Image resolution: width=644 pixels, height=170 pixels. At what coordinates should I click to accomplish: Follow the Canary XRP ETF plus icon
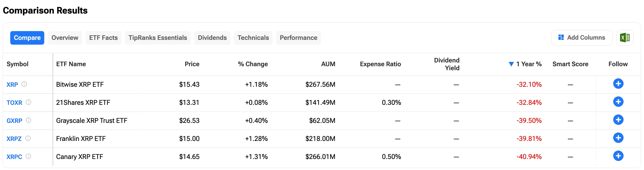pyautogui.click(x=618, y=156)
